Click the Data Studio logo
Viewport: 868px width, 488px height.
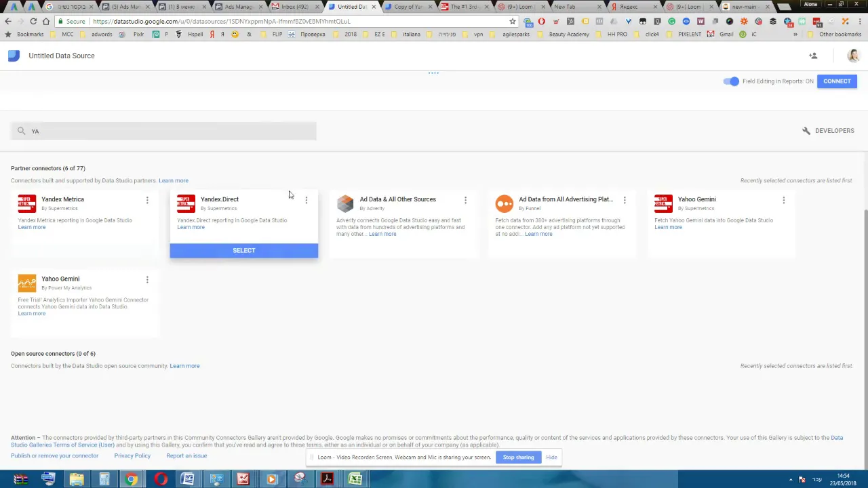[14, 56]
